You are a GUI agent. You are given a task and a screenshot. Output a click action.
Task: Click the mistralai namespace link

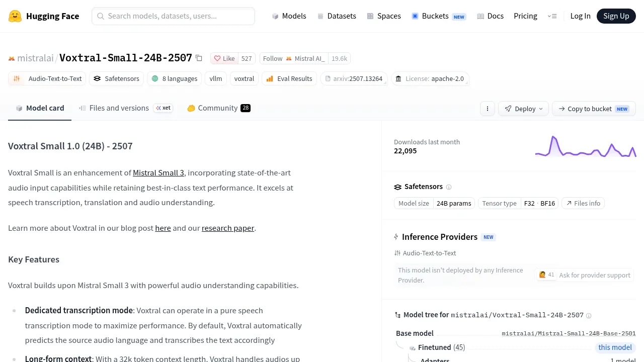[35, 58]
